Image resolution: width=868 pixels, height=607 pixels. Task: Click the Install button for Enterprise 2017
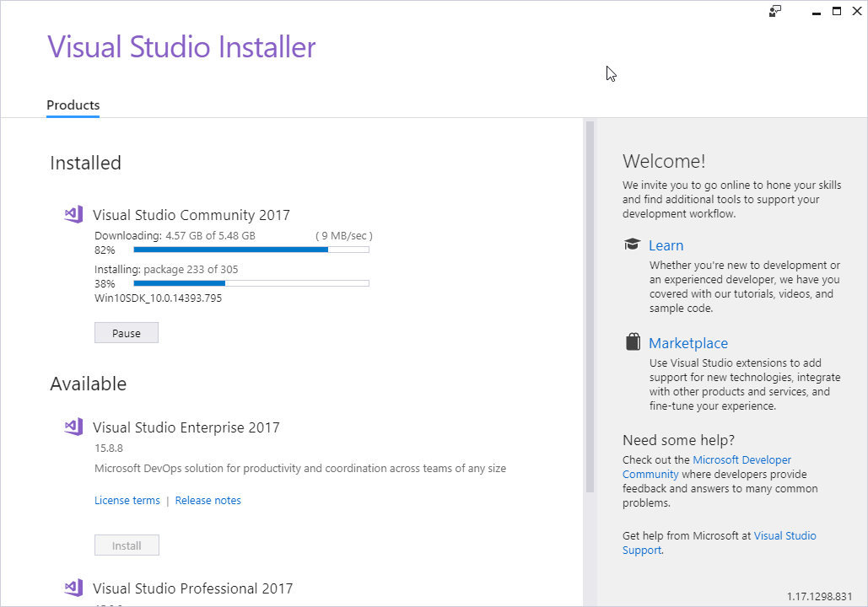coord(127,545)
